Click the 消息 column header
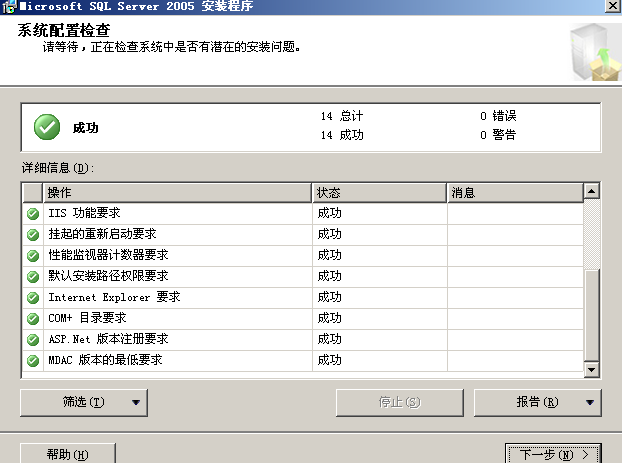 515,193
